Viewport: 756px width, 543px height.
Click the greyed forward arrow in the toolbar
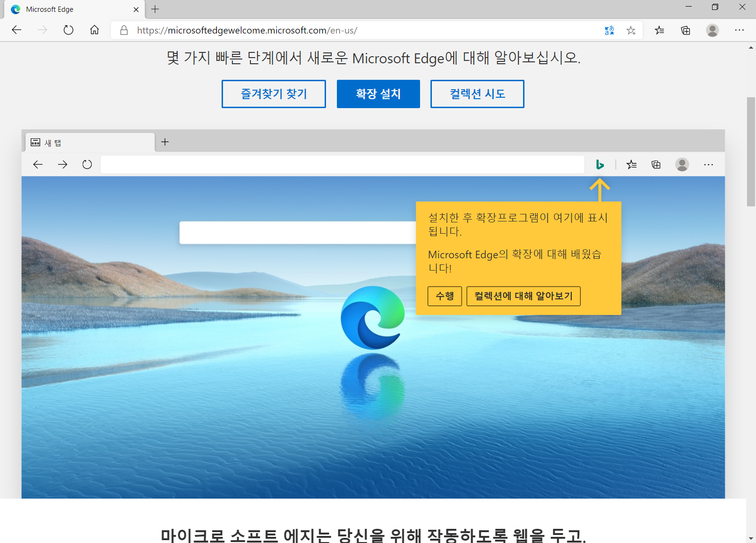(x=43, y=30)
